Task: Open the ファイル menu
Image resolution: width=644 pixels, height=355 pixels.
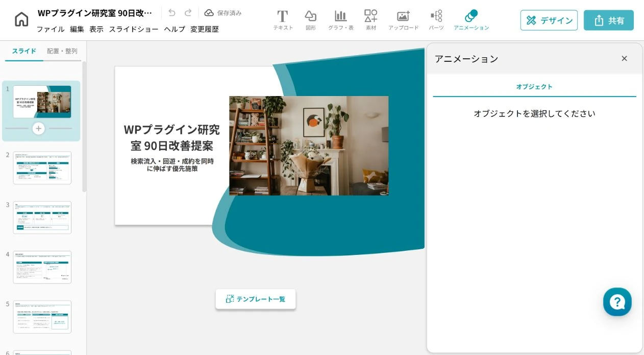Action: [x=51, y=29]
